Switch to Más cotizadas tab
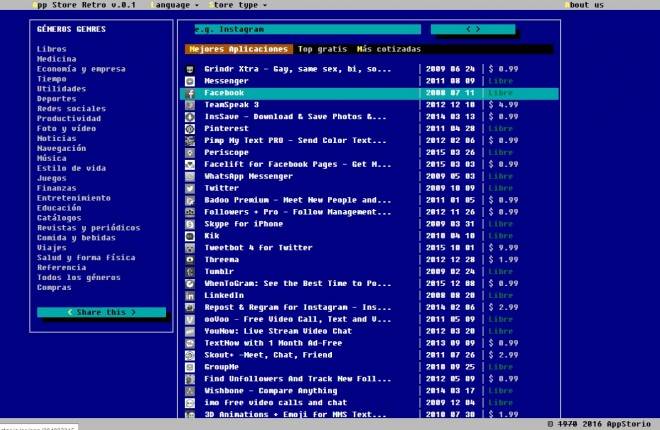 point(389,49)
